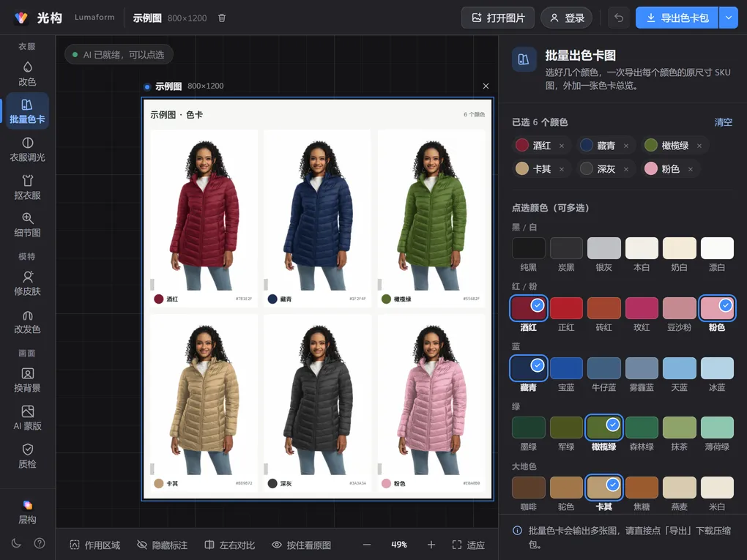
Task: Select the 薄荷绿 color swatch
Action: [717, 428]
